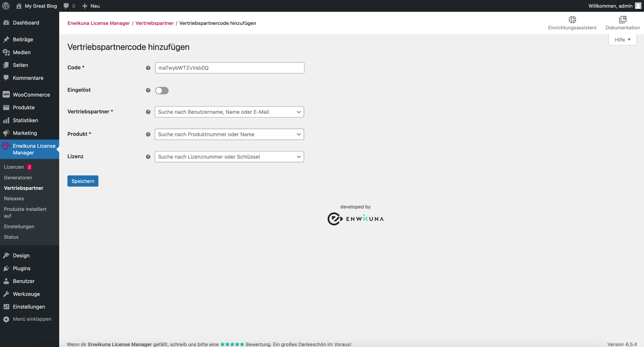Expand the Hilfe help panel
The width and height of the screenshot is (644, 347).
coord(622,40)
